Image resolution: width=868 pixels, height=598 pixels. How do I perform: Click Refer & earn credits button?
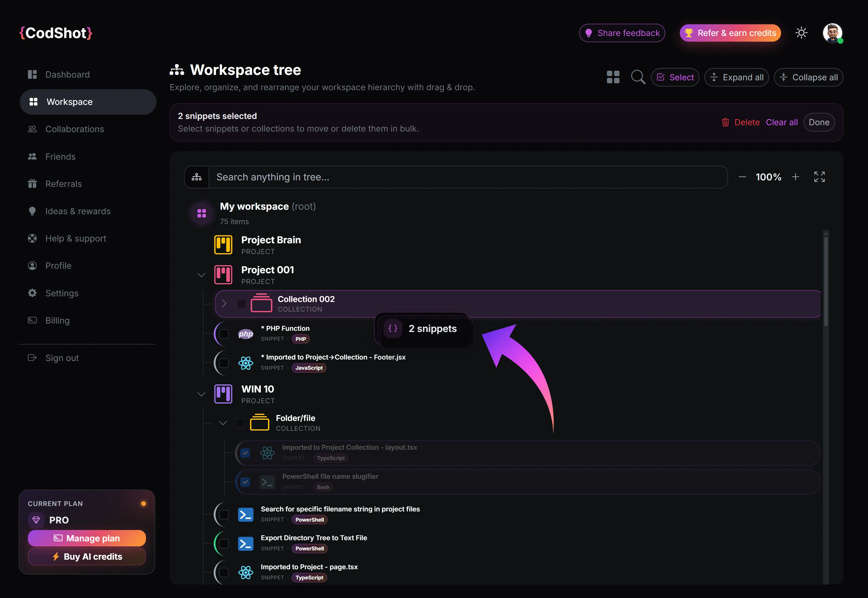pyautogui.click(x=730, y=33)
